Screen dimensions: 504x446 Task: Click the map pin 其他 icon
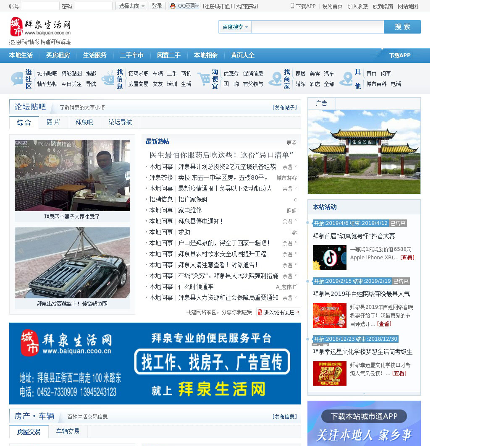click(x=346, y=78)
